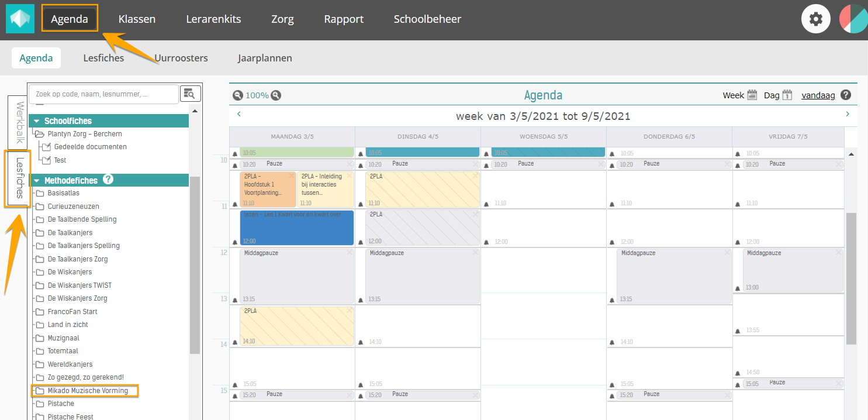Click the agenda vertical scrollbar thumb
The width and height of the screenshot is (868, 420).
[851, 278]
